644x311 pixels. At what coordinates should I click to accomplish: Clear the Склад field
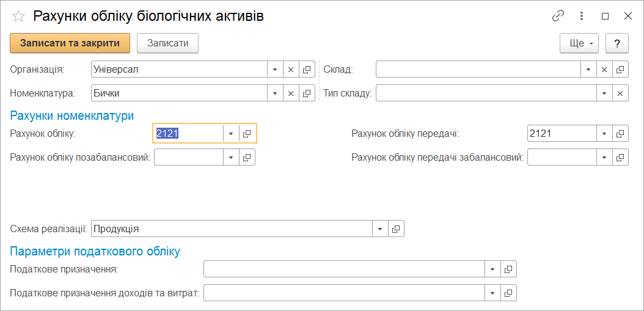pyautogui.click(x=604, y=70)
